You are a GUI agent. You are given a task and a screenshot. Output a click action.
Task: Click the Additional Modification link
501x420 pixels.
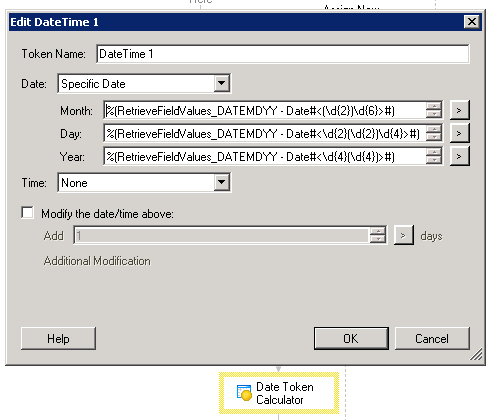tap(97, 261)
